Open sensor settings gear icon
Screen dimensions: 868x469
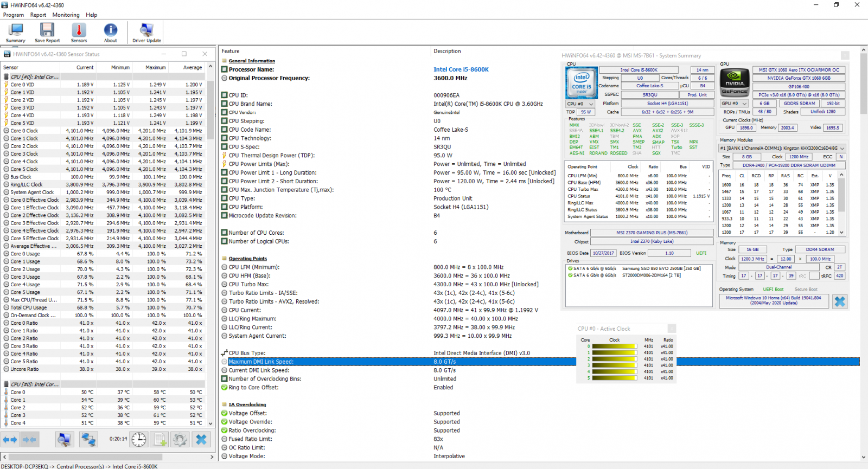(x=180, y=439)
